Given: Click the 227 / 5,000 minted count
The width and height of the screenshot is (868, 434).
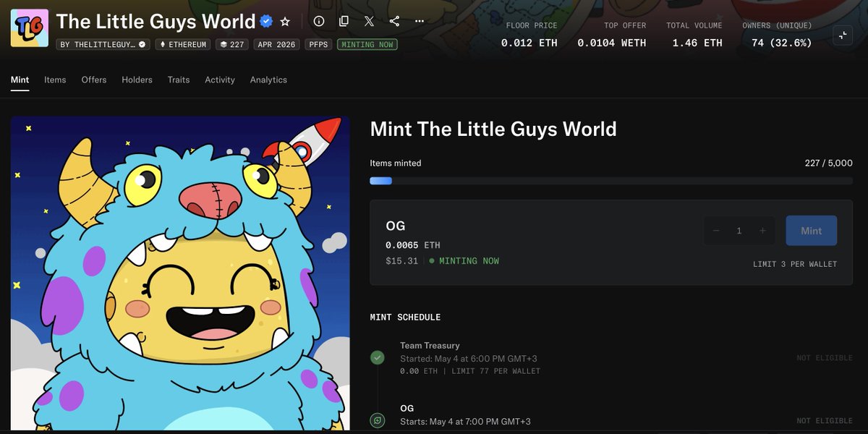Looking at the screenshot, I should point(829,163).
